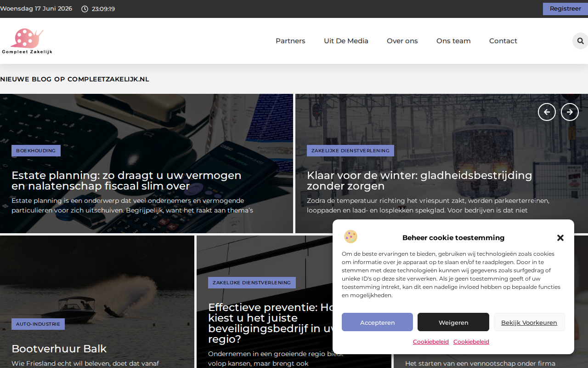Open the first Cookiebeleid link
Viewport: 588px width, 368px height.
[431, 341]
